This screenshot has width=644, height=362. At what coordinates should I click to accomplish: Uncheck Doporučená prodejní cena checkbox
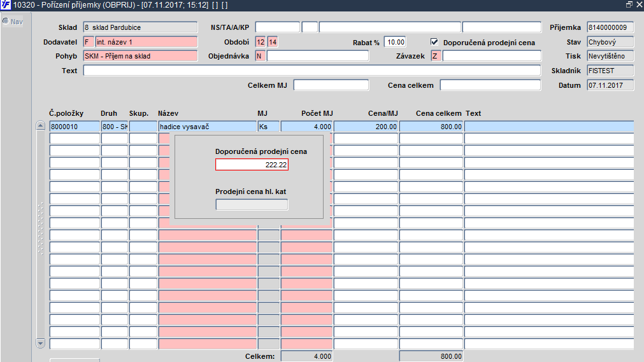click(434, 42)
